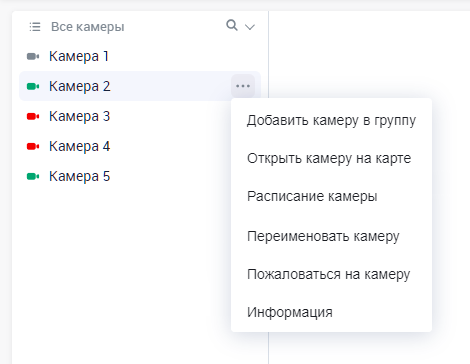Choose Добавить камеру в группу

click(x=331, y=120)
